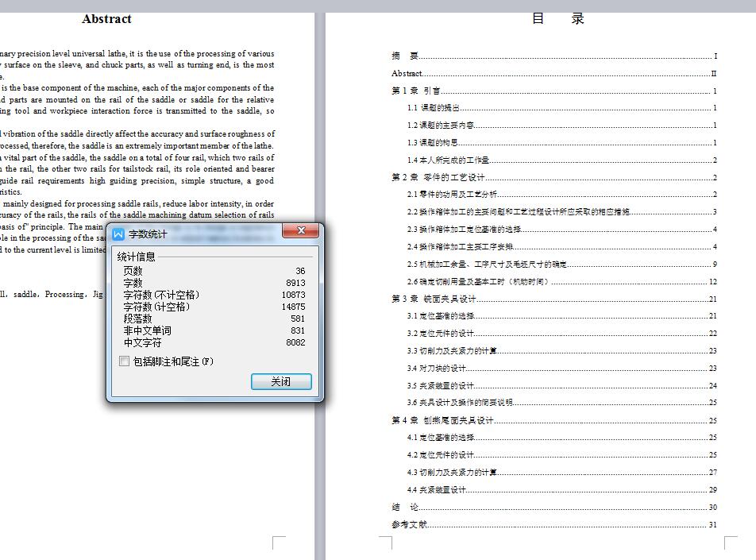Click the Abstract heading on the left page
Viewport: 756px width, 560px height.
pos(106,17)
